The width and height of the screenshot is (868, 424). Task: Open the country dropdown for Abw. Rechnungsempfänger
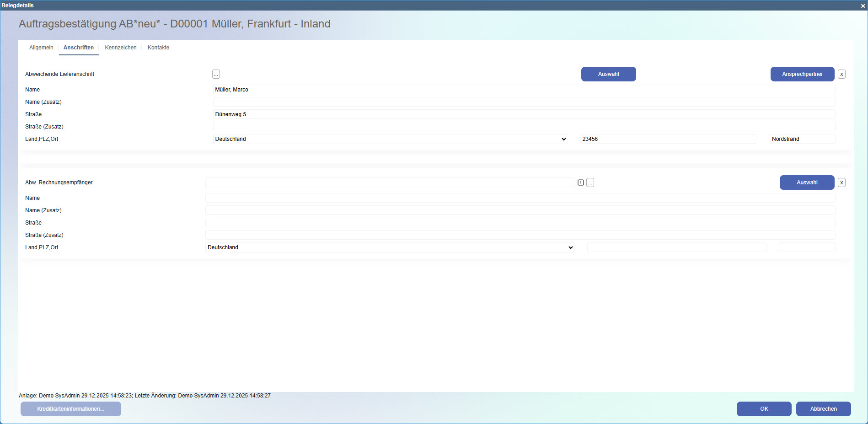pyautogui.click(x=570, y=247)
